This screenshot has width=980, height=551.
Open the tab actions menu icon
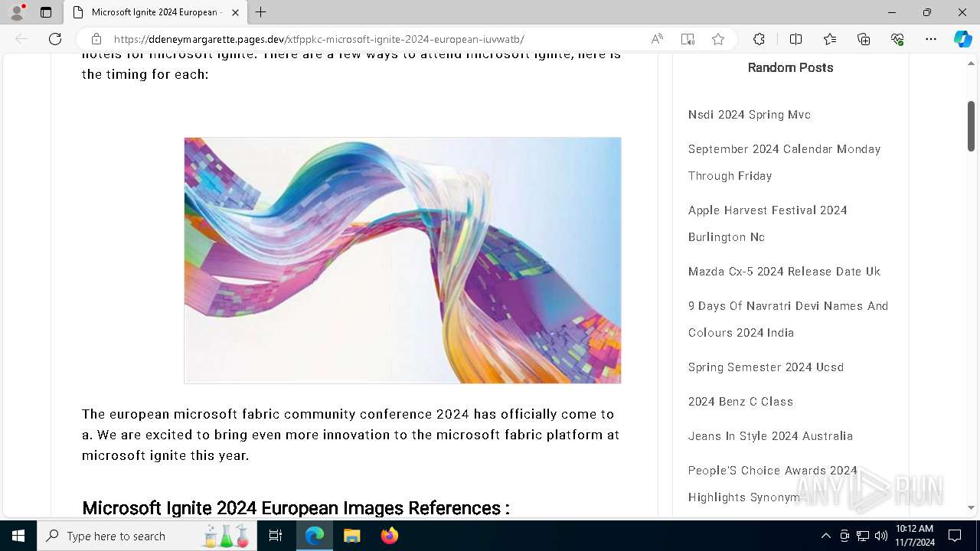(x=46, y=12)
